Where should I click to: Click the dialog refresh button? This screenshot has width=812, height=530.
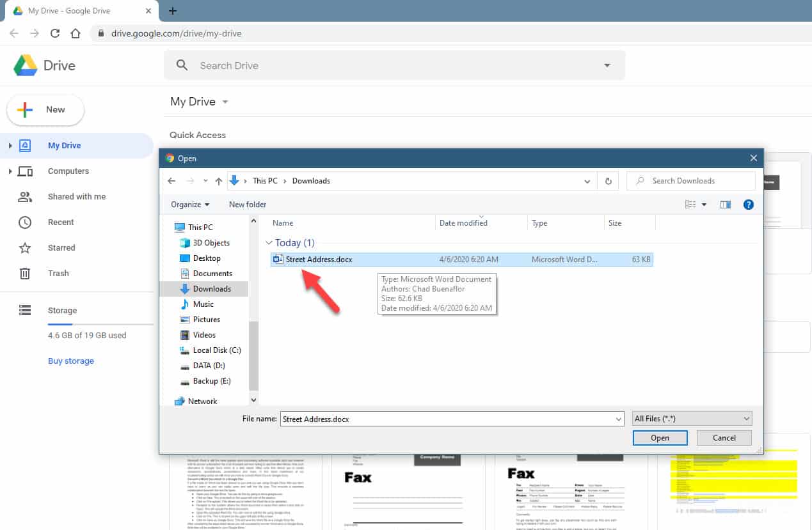pyautogui.click(x=609, y=181)
